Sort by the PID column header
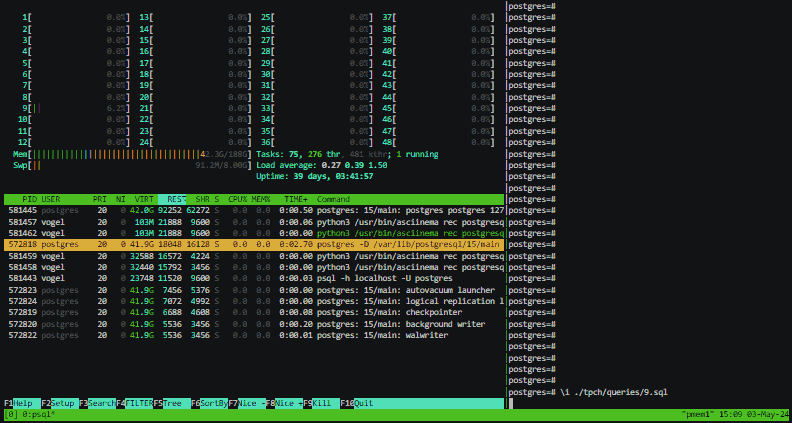This screenshot has height=423, width=792. click(29, 199)
